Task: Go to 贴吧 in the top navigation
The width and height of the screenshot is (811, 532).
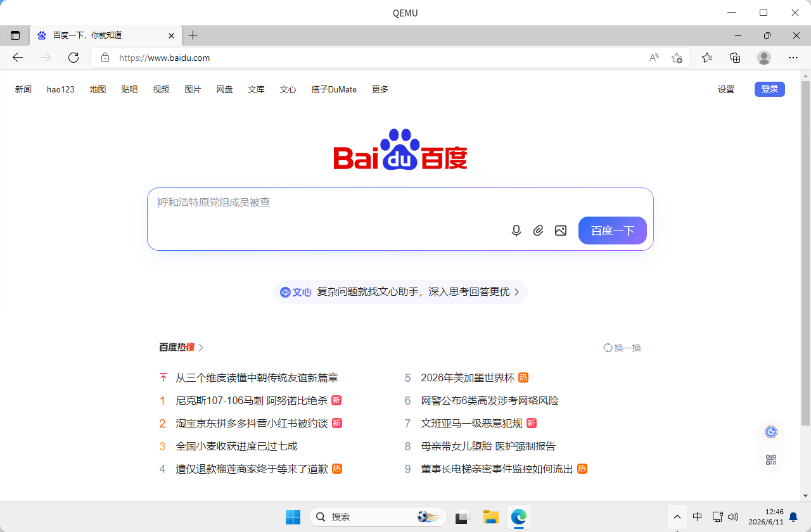Action: (129, 89)
